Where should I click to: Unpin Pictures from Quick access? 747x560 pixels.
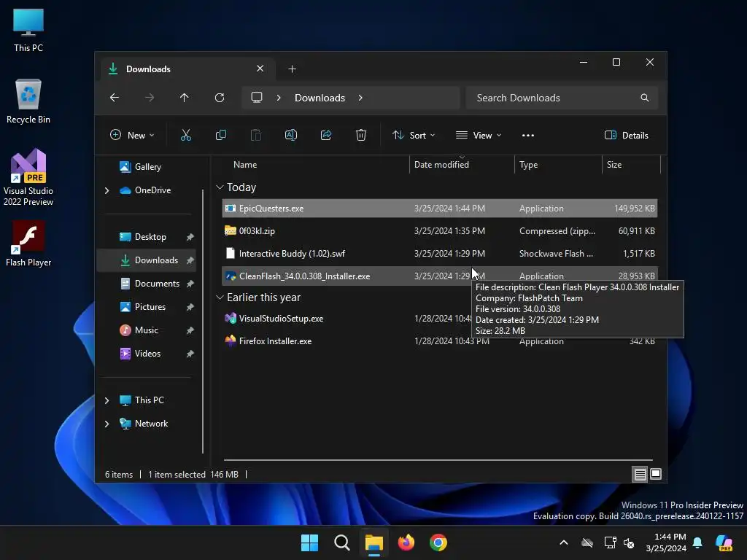point(190,307)
